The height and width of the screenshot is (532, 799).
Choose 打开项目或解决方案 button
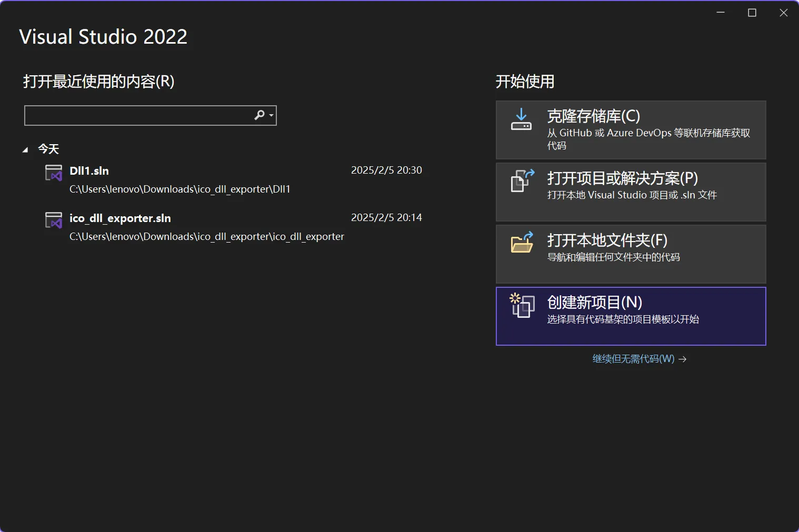(631, 192)
